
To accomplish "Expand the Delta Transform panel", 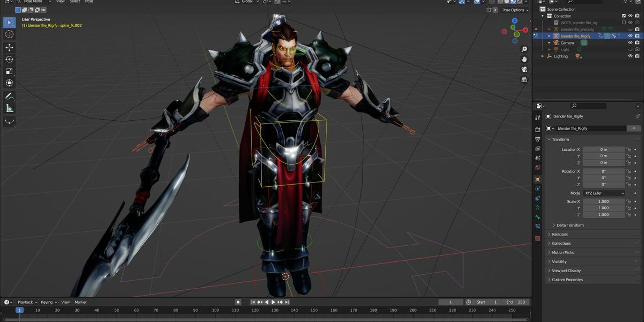I will tap(570, 225).
